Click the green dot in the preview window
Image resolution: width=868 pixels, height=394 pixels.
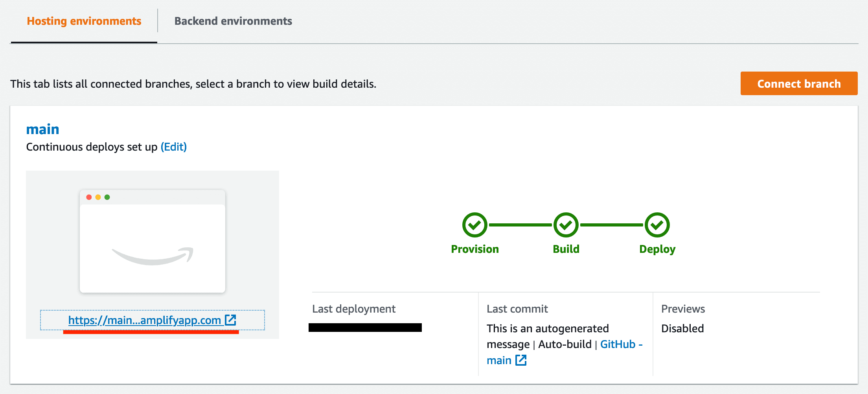pyautogui.click(x=107, y=197)
